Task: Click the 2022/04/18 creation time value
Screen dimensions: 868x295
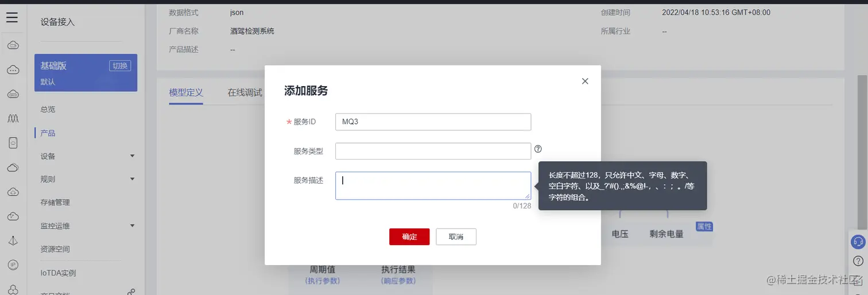Action: pos(716,12)
